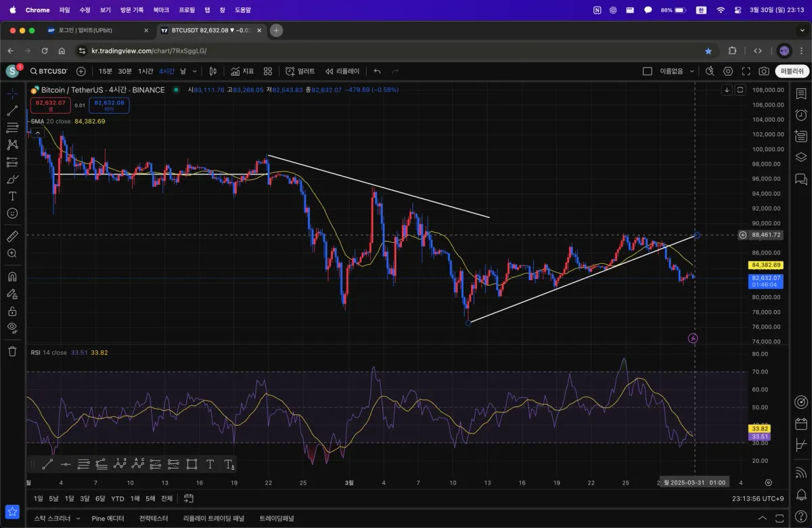The image size is (812, 528).
Task: Select the magnet mode tool
Action: pyautogui.click(x=12, y=276)
